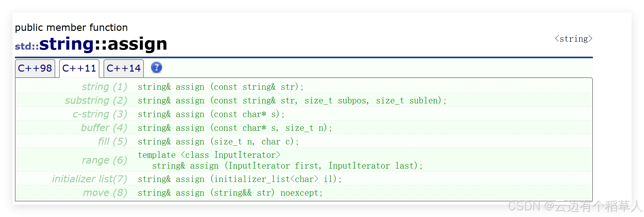Click the std:: namespace prefix link

coord(27,46)
